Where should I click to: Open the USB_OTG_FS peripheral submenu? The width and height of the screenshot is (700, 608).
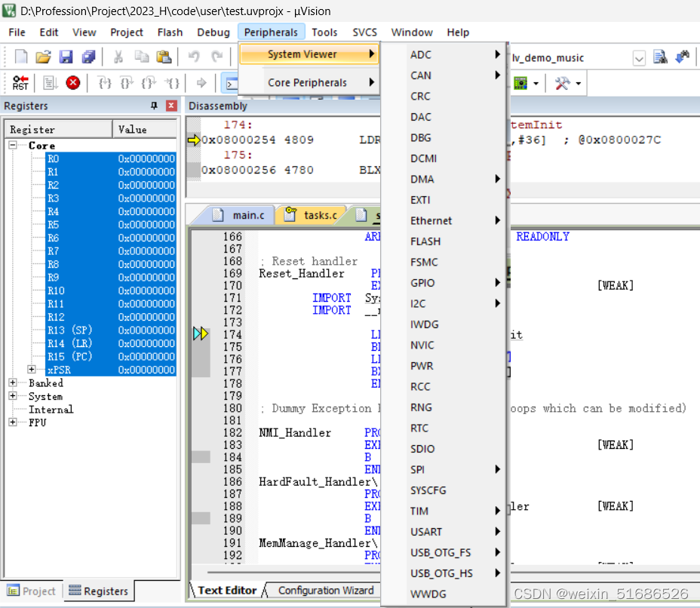click(x=444, y=552)
